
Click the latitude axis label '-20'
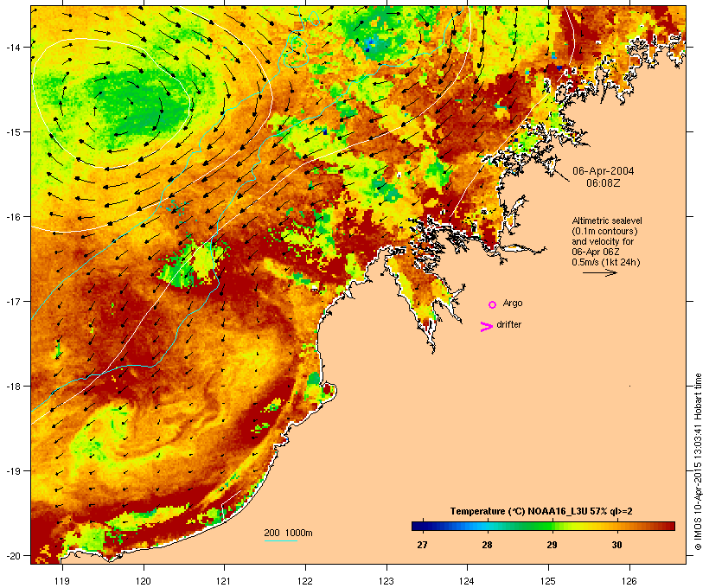(x=12, y=555)
